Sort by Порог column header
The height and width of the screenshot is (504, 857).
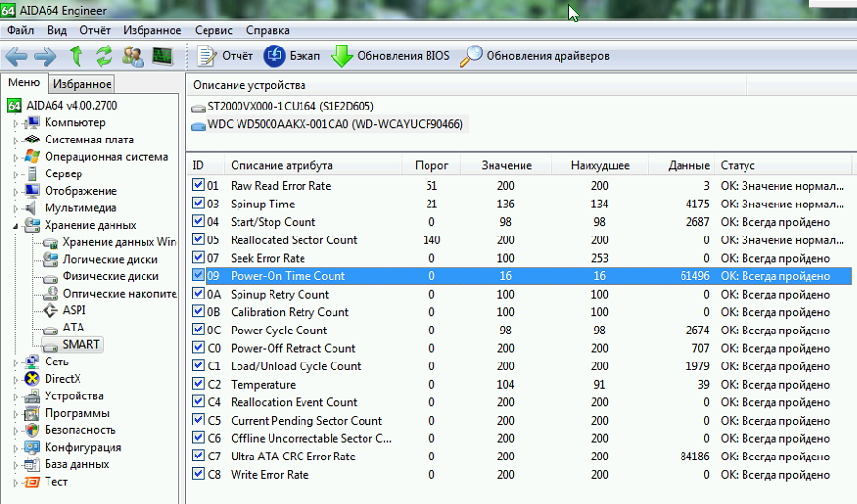(431, 165)
